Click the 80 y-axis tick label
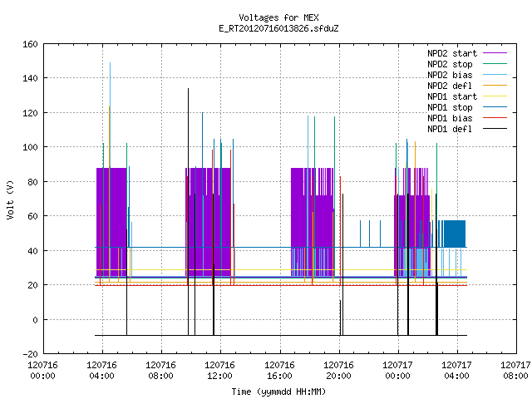This screenshot has height=399, width=532. pyautogui.click(x=32, y=182)
